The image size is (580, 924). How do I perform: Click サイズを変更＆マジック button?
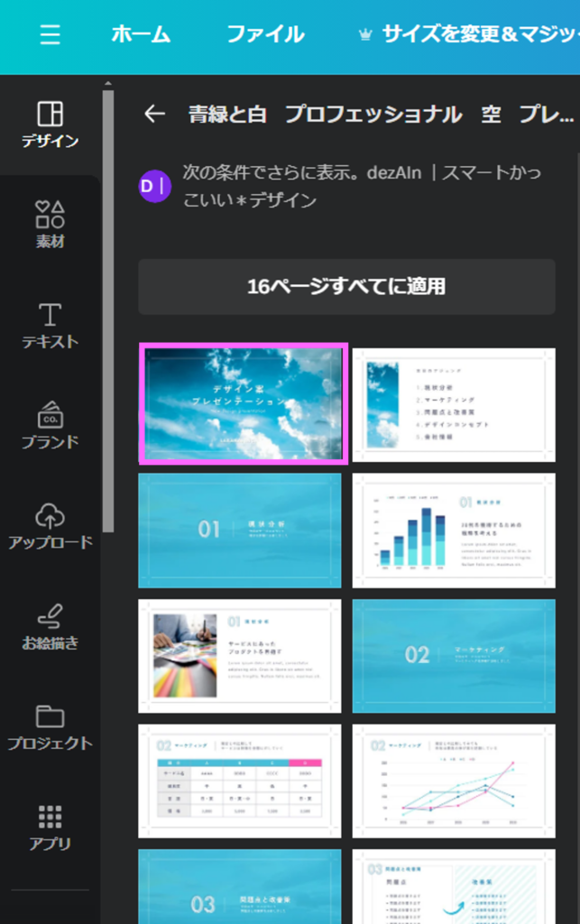pyautogui.click(x=469, y=35)
